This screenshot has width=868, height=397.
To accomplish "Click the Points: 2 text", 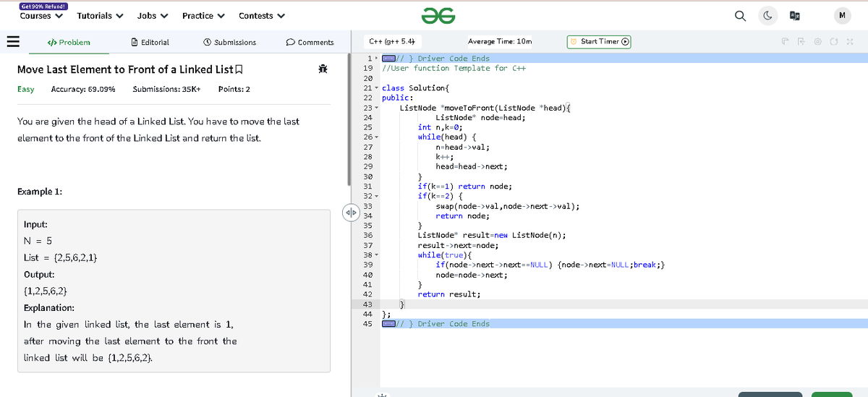I will [234, 89].
